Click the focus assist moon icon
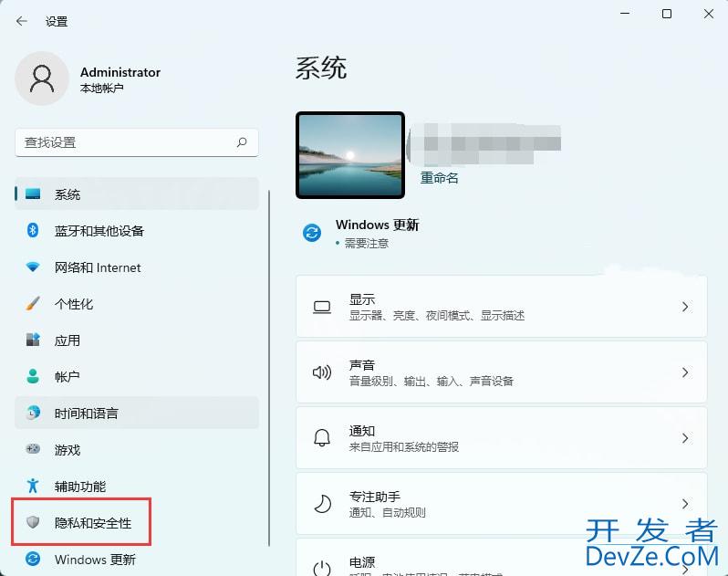This screenshot has height=576, width=728. point(322,504)
